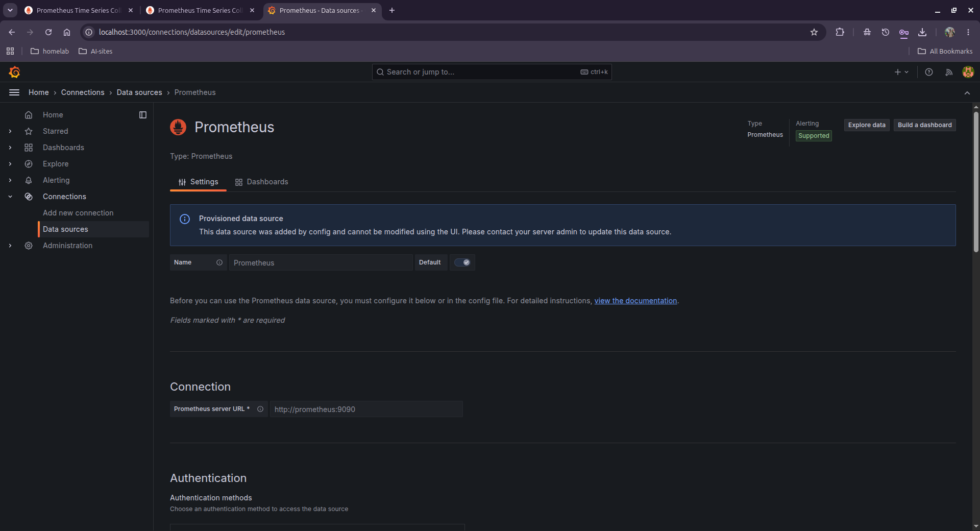The height and width of the screenshot is (531, 980).
Task: Dock or undock the sidebar menu icon
Action: (143, 115)
